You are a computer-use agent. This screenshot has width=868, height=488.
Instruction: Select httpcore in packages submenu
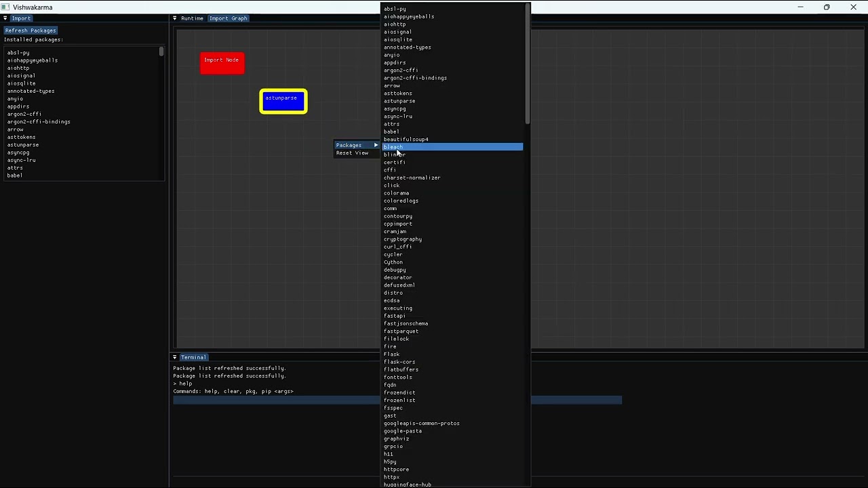[452, 469]
